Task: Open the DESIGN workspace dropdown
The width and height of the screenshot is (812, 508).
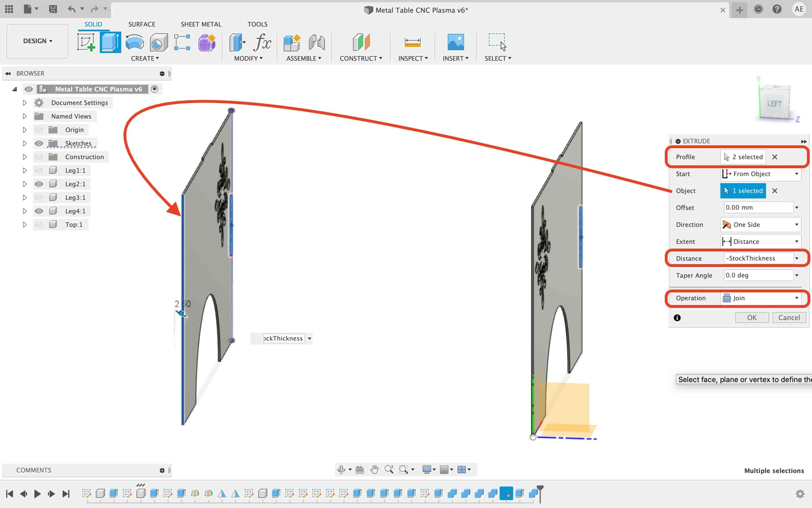Action: coord(37,41)
